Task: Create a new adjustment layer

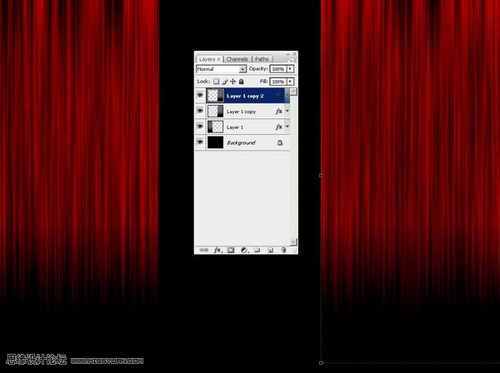Action: 244,250
